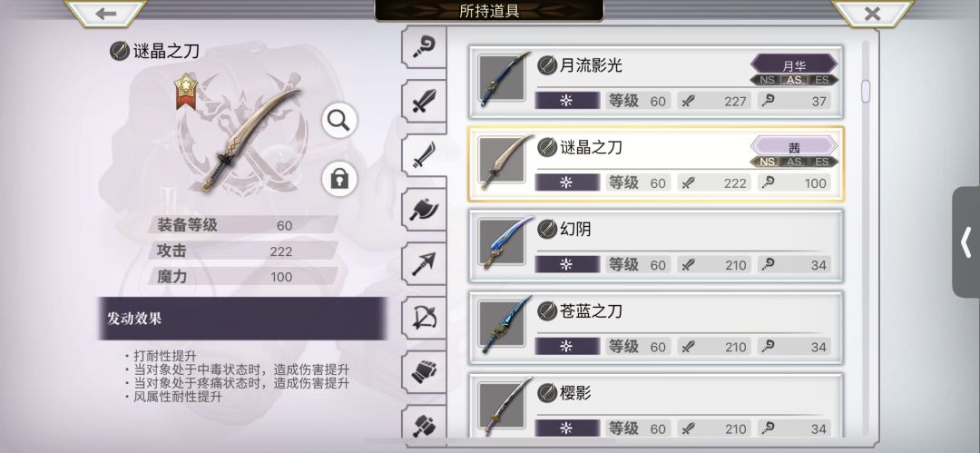This screenshot has height=453, width=980.
Task: Tap the 茜 equipped character tag
Action: click(794, 147)
